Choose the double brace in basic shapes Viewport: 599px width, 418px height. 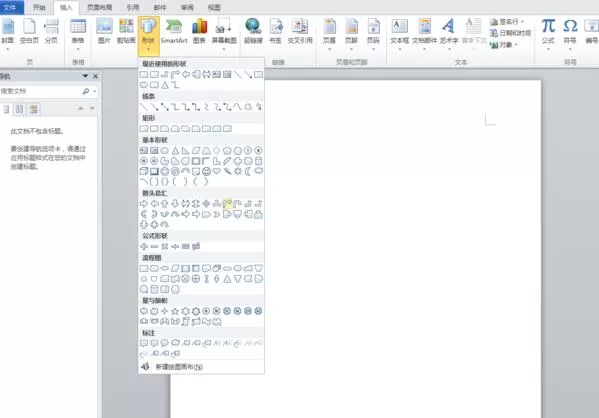165,182
